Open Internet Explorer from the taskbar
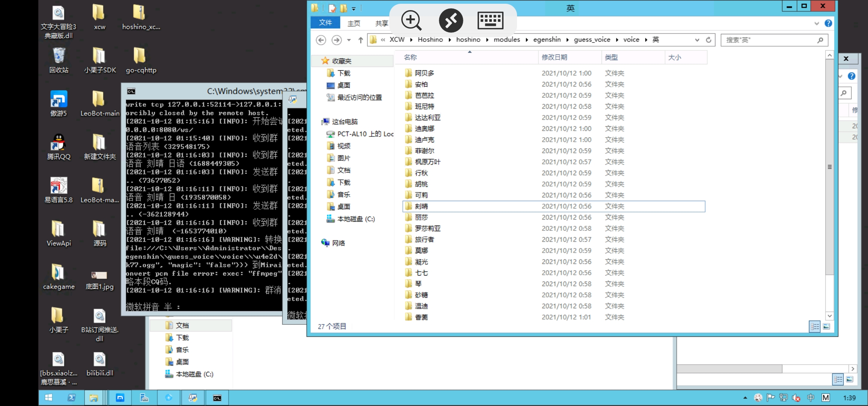This screenshot has width=868, height=406. click(169, 398)
